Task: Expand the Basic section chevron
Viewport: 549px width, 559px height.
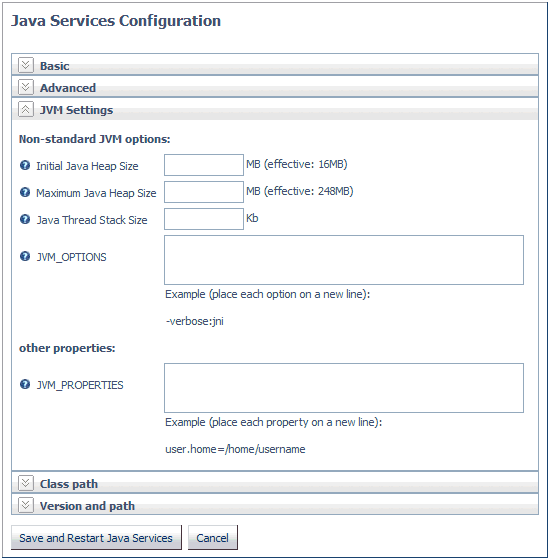Action: click(x=25, y=65)
